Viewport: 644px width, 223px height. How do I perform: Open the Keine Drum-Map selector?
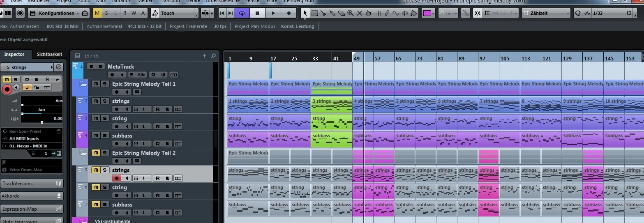(32, 170)
